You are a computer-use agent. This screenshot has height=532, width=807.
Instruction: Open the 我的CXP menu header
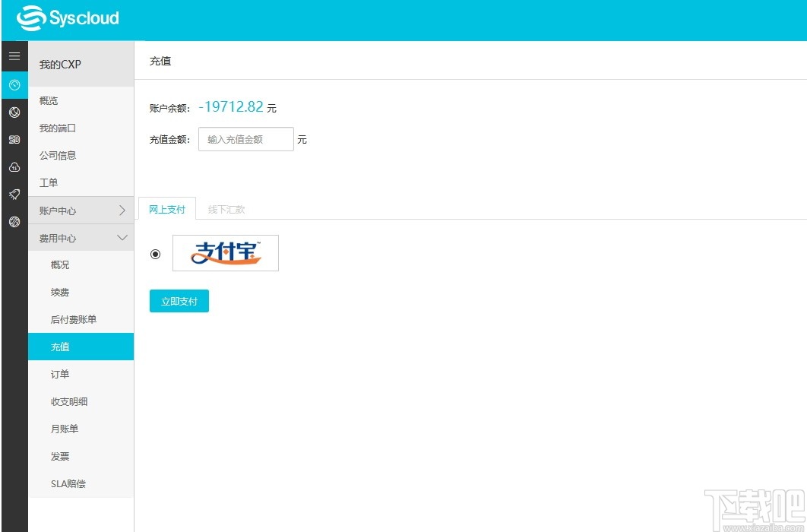(59, 64)
